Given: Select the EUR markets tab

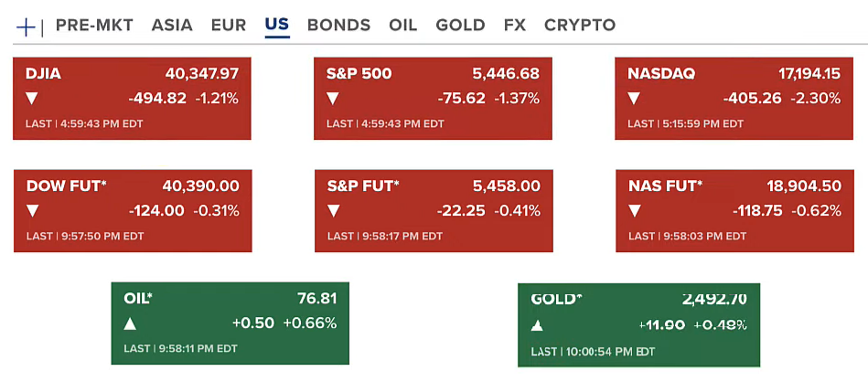Looking at the screenshot, I should (228, 26).
